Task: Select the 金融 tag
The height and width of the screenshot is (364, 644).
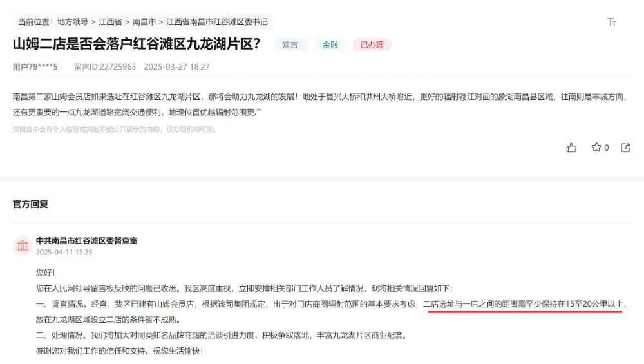Action: coord(330,44)
